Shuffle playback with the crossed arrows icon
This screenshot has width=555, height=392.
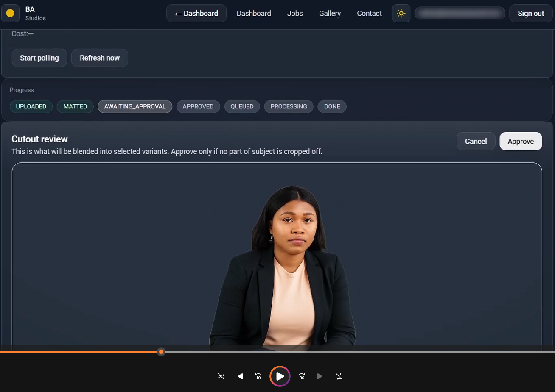pyautogui.click(x=221, y=376)
